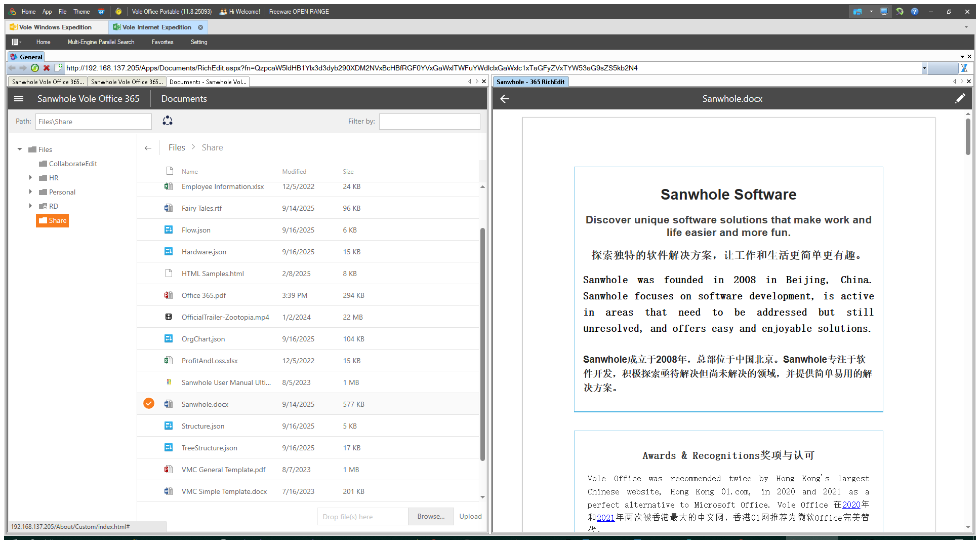The width and height of the screenshot is (980, 540).
Task: Go back using arrow in RichEdit header
Action: 505,99
